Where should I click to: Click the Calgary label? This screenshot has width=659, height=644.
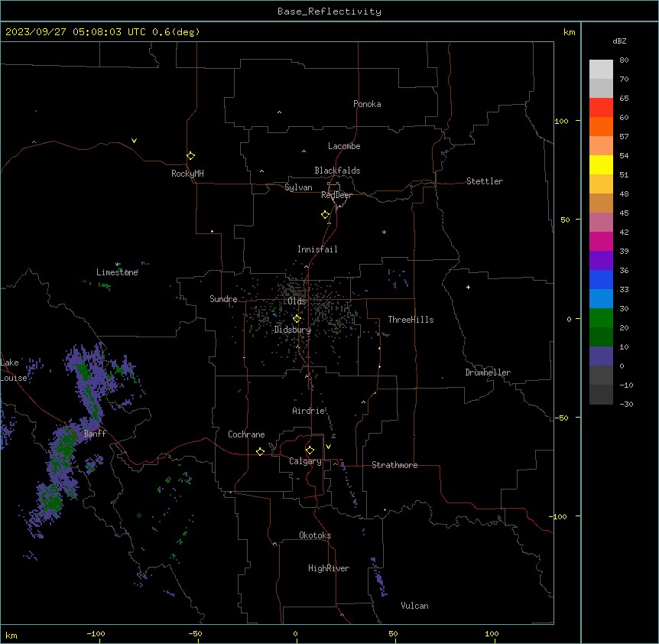point(305,461)
